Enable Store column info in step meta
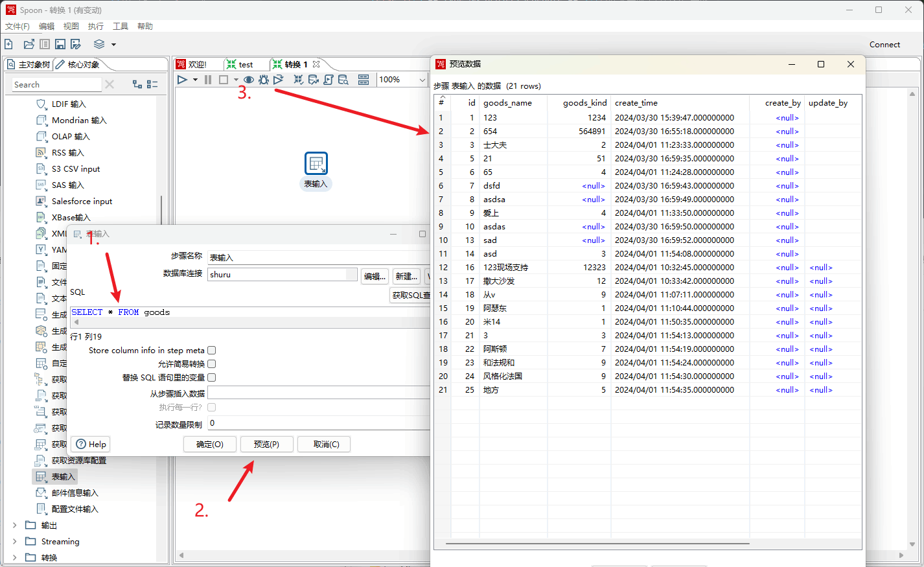Image resolution: width=924 pixels, height=567 pixels. [x=211, y=351]
